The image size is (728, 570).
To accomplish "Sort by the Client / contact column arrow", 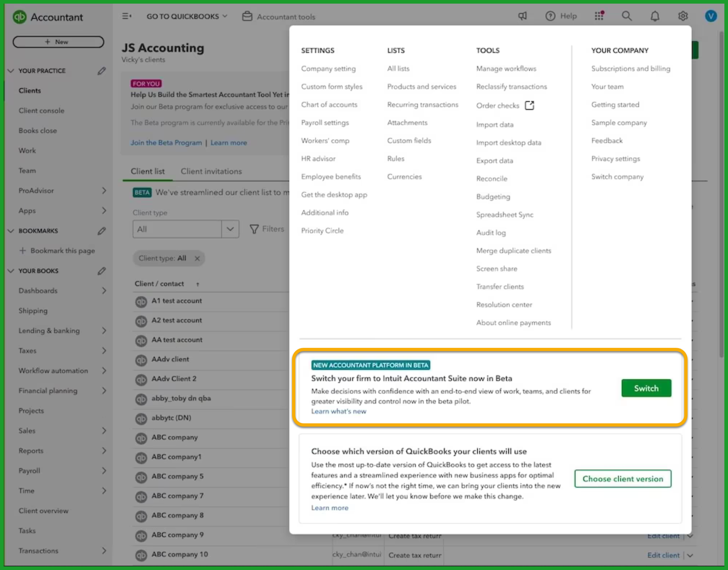I will (198, 284).
